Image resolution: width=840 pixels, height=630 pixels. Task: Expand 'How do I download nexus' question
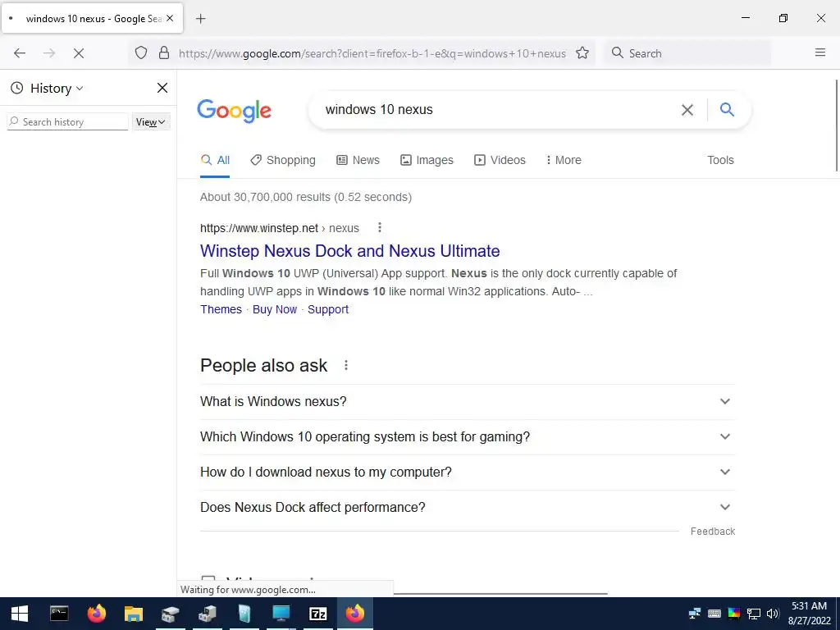467,472
